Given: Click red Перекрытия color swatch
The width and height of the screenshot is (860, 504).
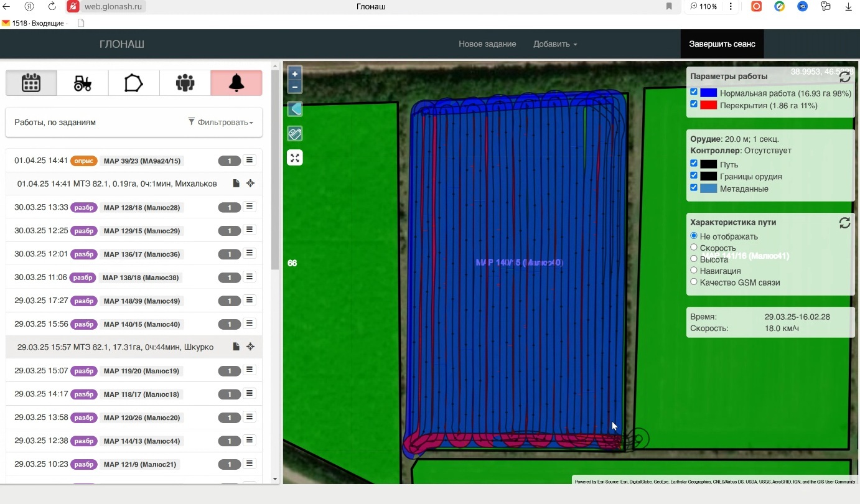Looking at the screenshot, I should click(708, 105).
